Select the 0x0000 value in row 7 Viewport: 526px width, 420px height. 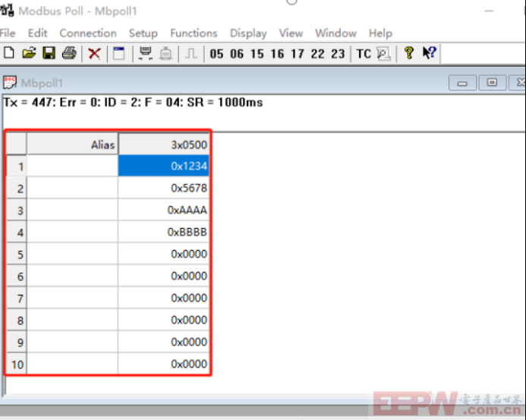(164, 298)
